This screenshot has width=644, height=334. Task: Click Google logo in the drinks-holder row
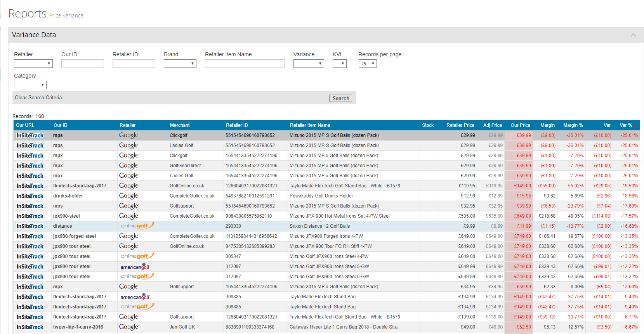pyautogui.click(x=128, y=196)
